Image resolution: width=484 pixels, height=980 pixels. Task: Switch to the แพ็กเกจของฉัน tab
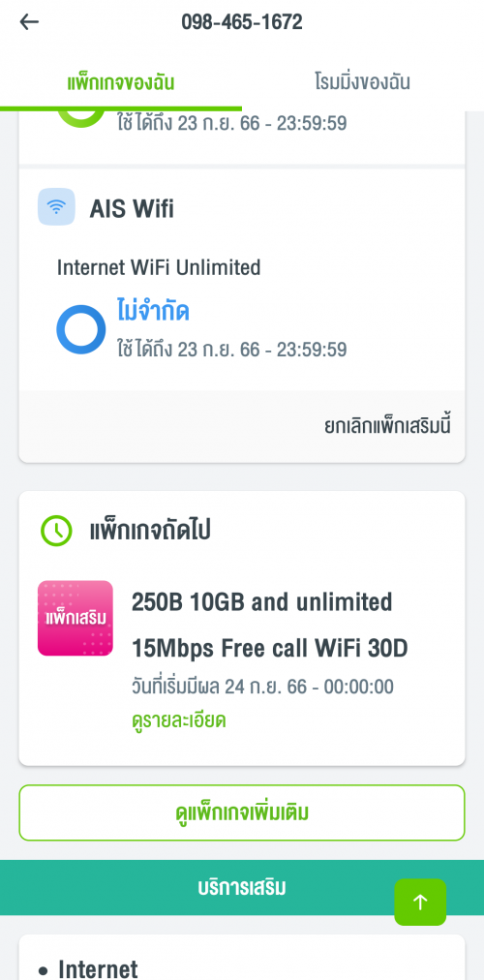(x=121, y=82)
